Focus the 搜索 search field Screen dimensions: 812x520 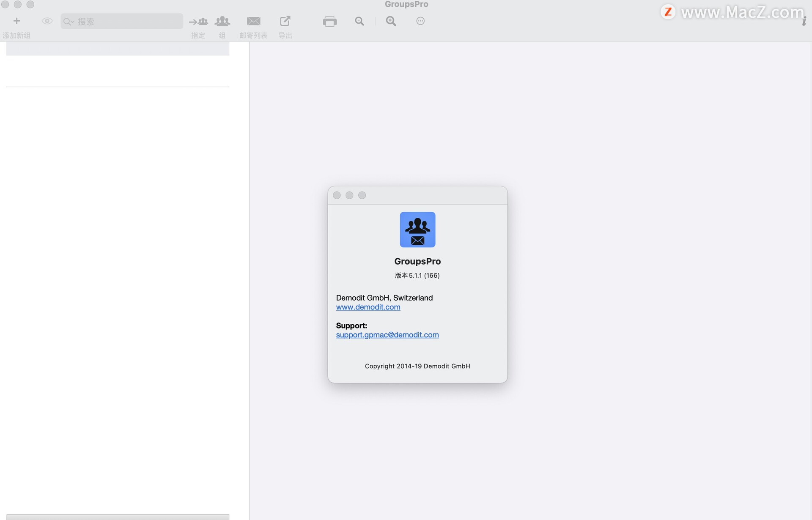coord(122,21)
